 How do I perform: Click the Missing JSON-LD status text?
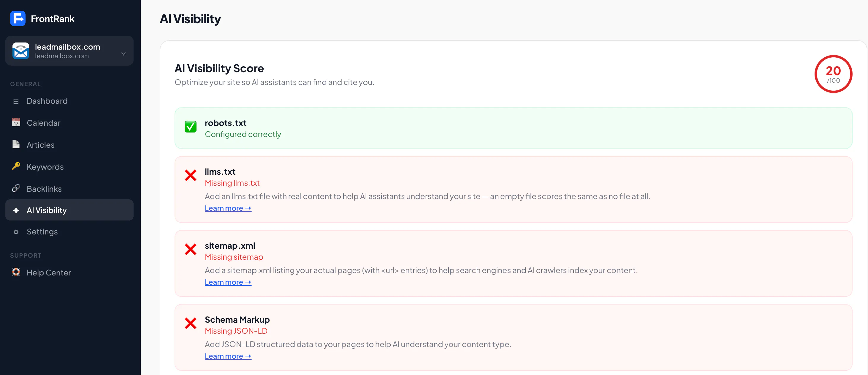point(236,331)
